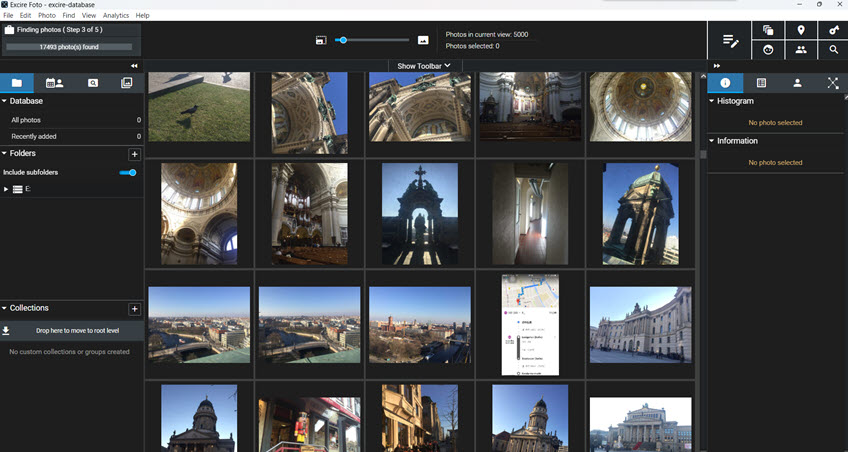The image size is (850, 452).
Task: Collapse the Folders section
Action: pos(4,153)
